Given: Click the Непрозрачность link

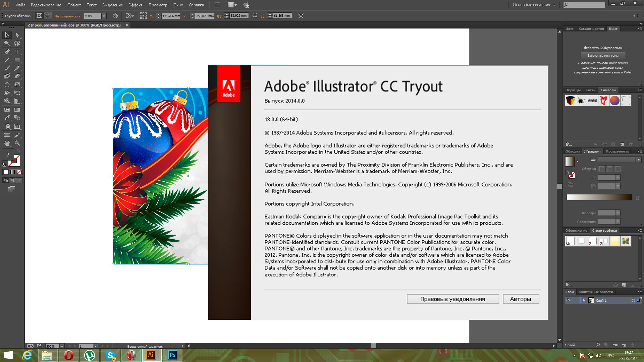Looking at the screenshot, I should click(68, 16).
